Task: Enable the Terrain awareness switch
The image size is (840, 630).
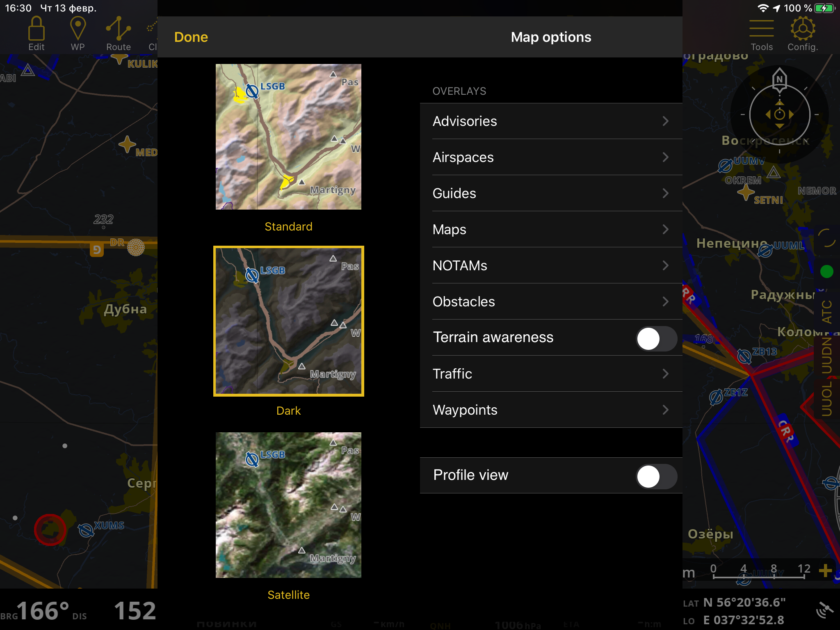Action: click(656, 338)
